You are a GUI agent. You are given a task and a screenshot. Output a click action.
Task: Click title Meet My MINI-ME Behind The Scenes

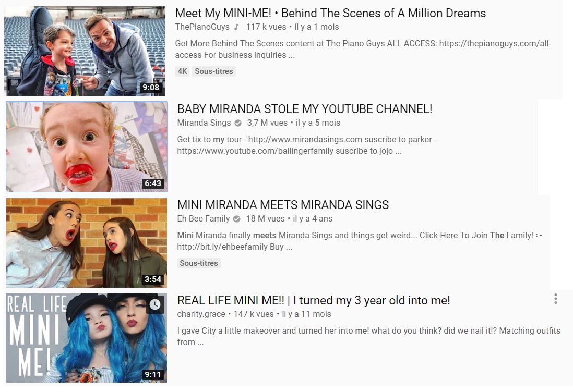tap(330, 13)
